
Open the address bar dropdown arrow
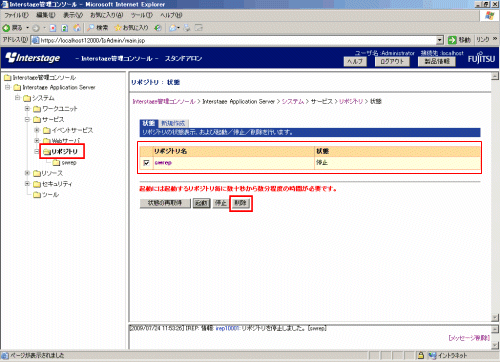[x=440, y=40]
